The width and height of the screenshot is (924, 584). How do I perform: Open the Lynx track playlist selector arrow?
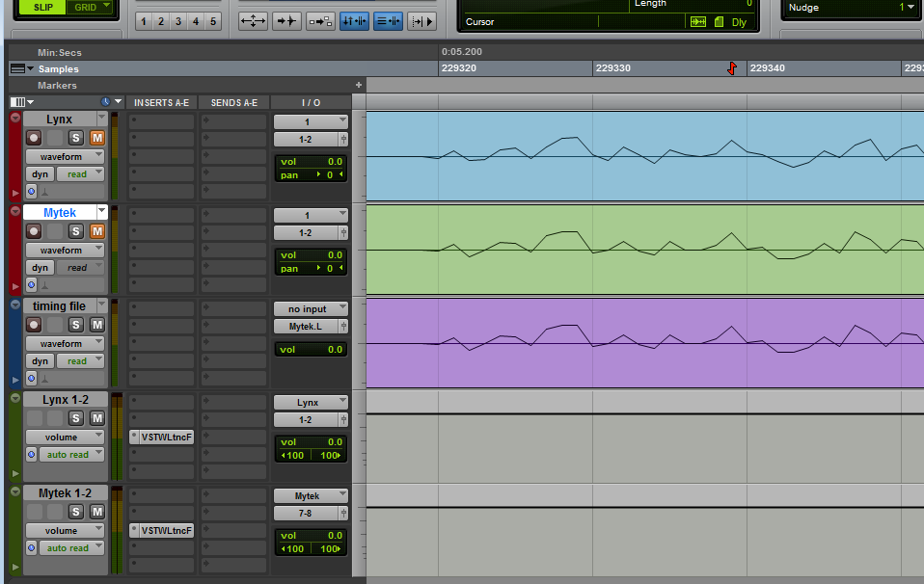tap(102, 119)
